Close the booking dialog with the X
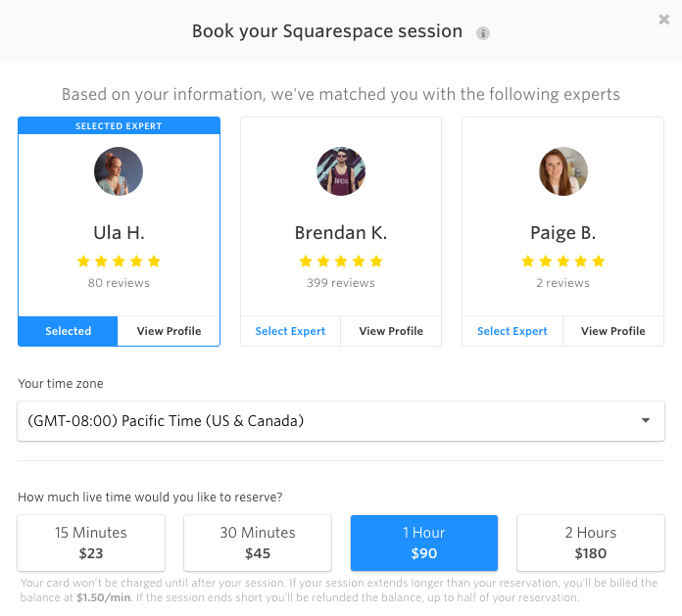The width and height of the screenshot is (682, 616). click(x=663, y=20)
